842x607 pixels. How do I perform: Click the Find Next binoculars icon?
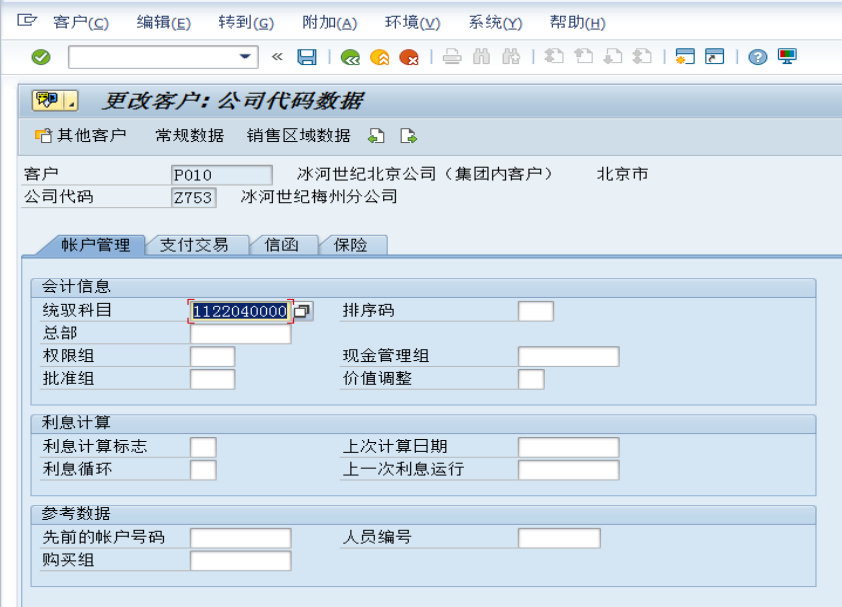511,56
